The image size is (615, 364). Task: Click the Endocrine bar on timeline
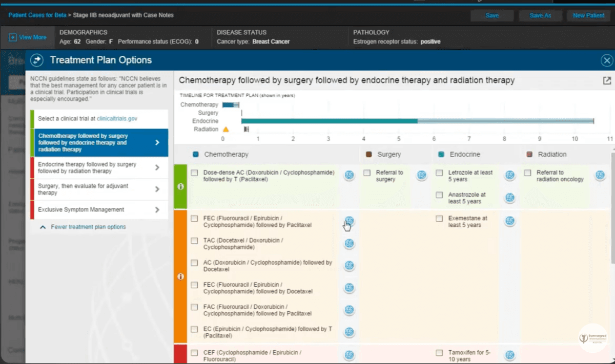[418, 121]
